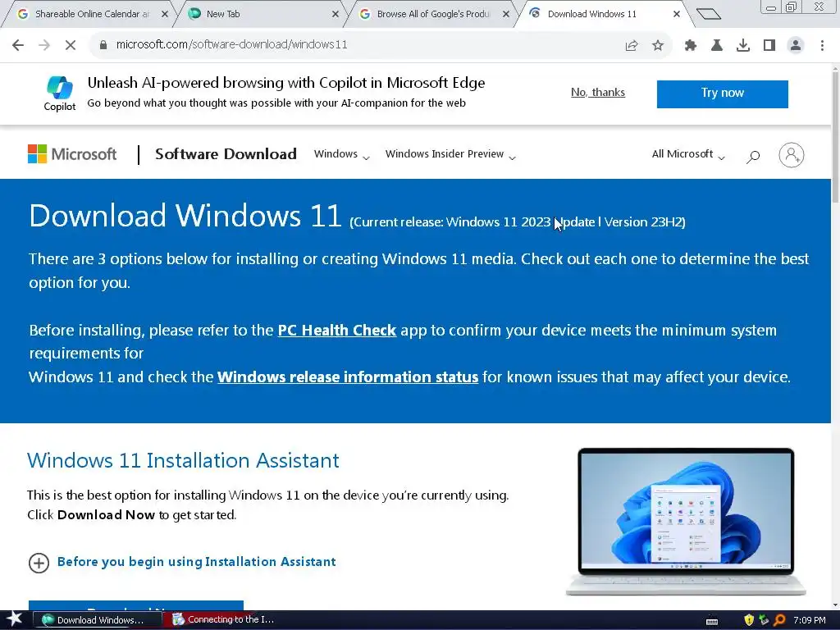Bookmark this page with the star
Image resolution: width=840 pixels, height=630 pixels.
(658, 46)
